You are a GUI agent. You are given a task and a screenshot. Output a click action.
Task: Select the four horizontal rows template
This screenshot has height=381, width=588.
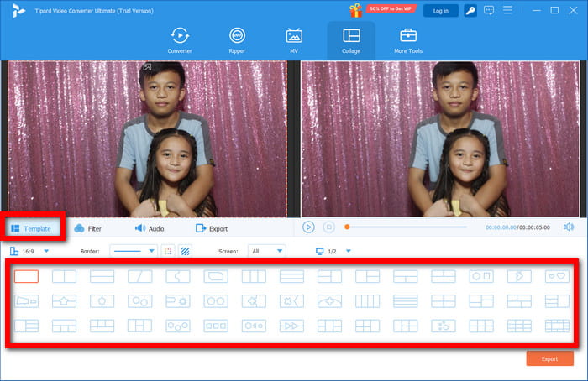(x=406, y=301)
